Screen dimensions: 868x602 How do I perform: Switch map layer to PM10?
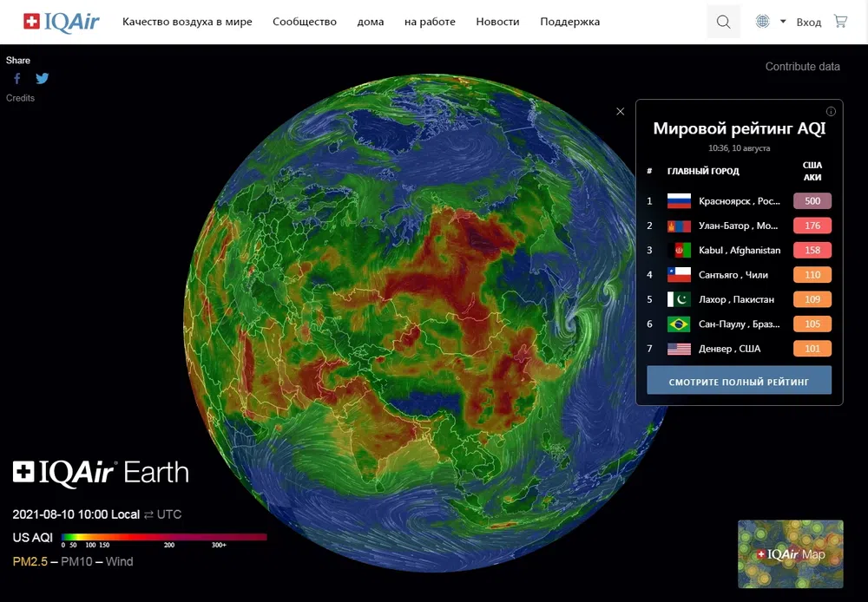point(76,561)
